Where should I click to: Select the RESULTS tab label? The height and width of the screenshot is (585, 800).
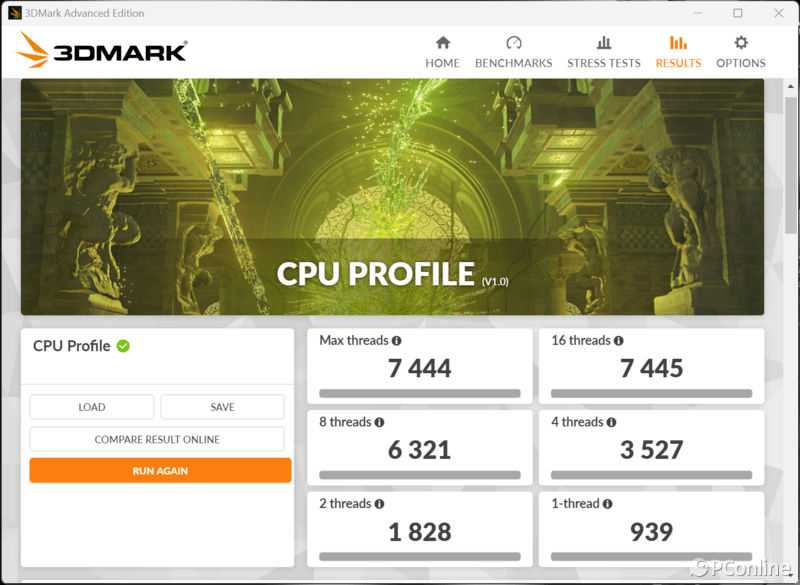[678, 63]
